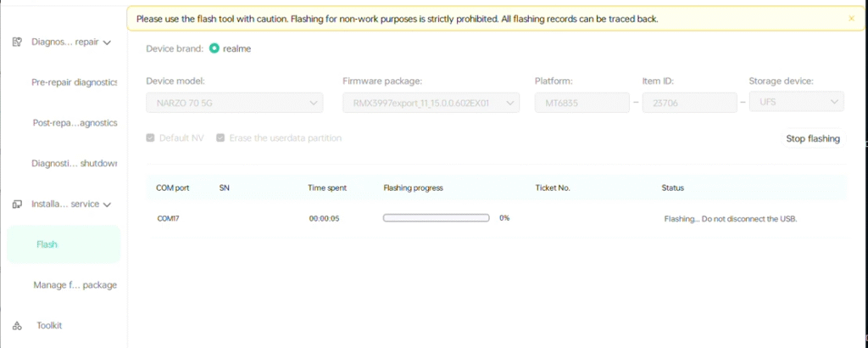The image size is (868, 348).
Task: Toggle Erase the userdata partition checkbox
Action: (220, 138)
